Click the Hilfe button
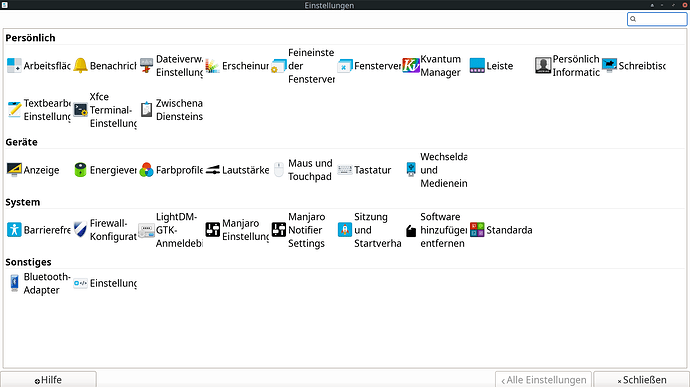Viewport: 690px width, 388px height. pos(48,380)
